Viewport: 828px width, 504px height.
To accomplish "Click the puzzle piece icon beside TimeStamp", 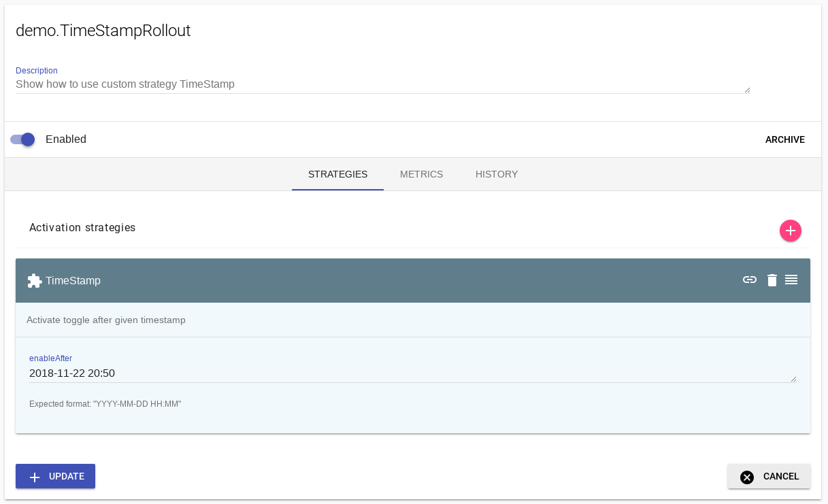I will (x=34, y=281).
